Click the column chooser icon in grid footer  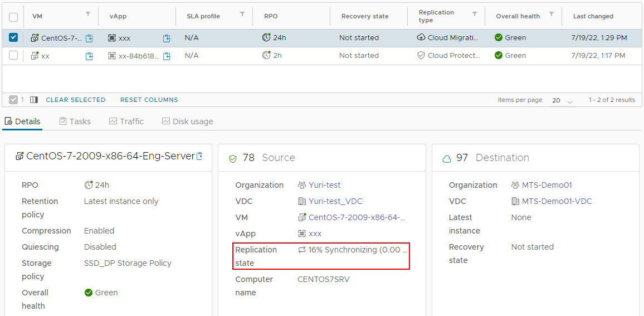34,100
